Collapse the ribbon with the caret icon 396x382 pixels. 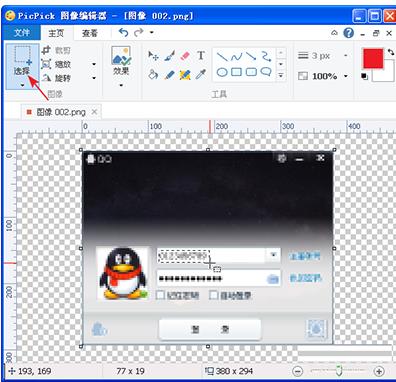click(x=334, y=33)
